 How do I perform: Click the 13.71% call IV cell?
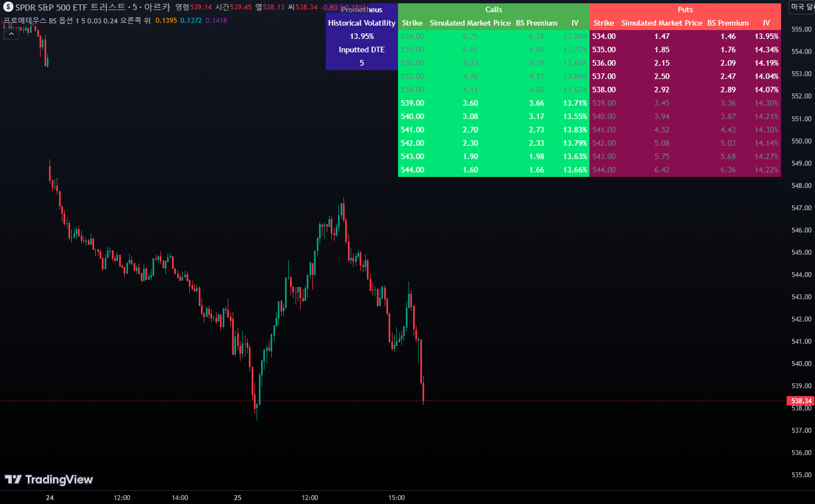(575, 103)
